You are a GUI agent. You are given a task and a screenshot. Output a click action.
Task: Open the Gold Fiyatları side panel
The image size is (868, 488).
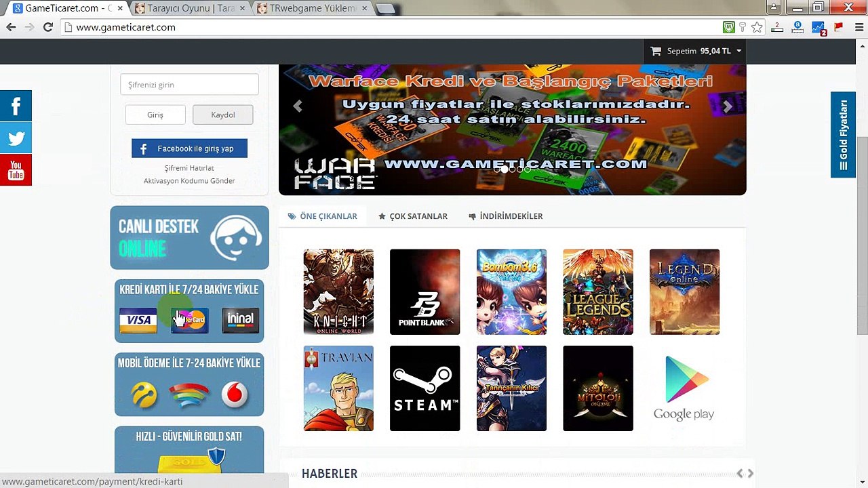click(x=843, y=135)
